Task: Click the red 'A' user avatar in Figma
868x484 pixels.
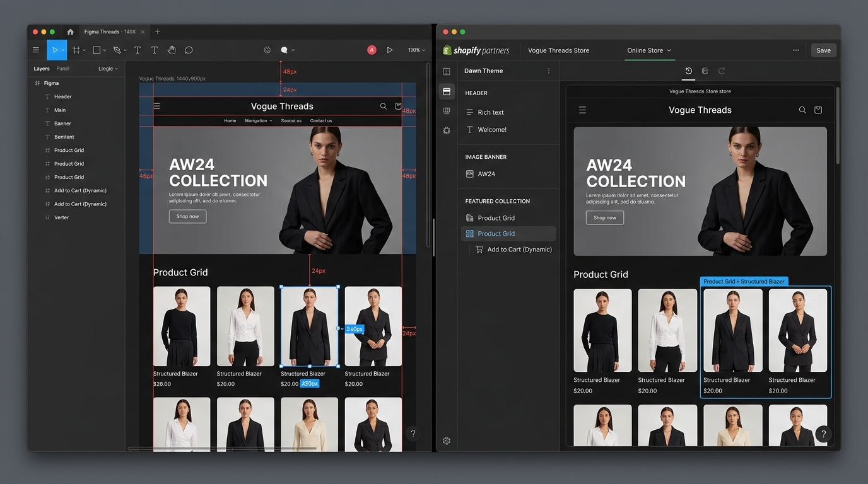Action: coord(372,50)
